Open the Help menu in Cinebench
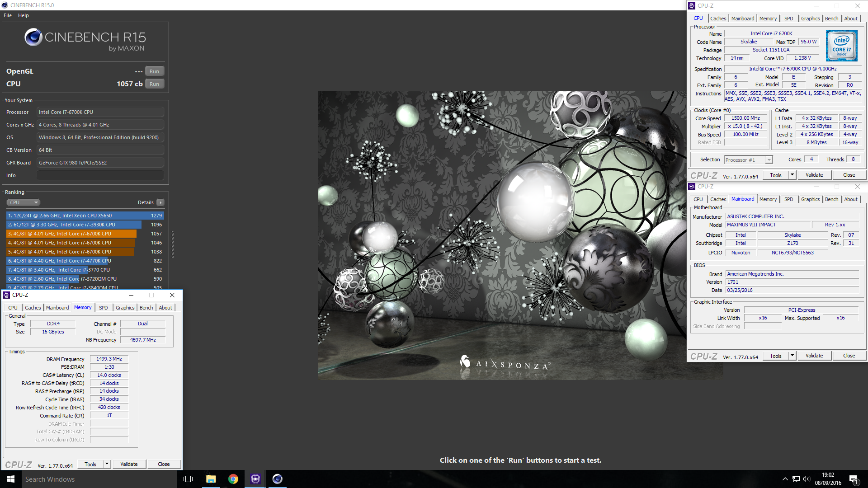 click(24, 15)
